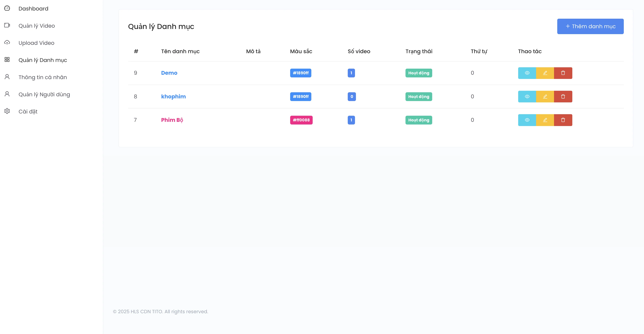Viewport: 644px width, 334px height.
Task: Click the '+ Thêm danh mục' button
Action: click(x=590, y=26)
